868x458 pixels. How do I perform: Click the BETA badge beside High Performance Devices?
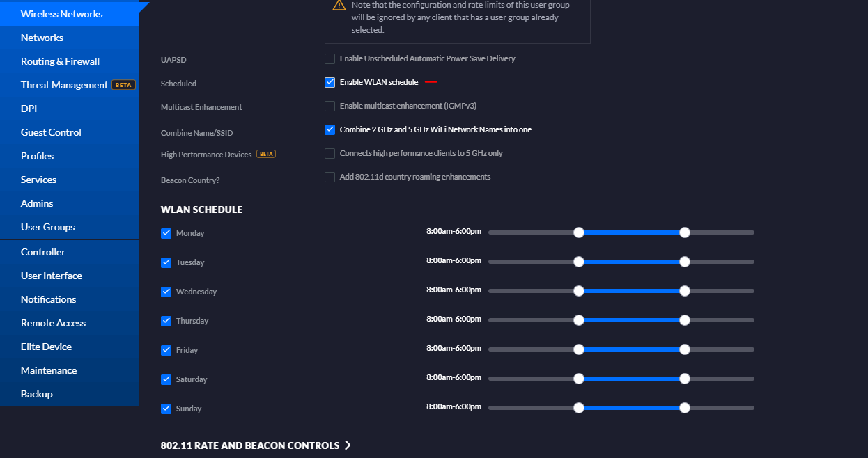266,154
